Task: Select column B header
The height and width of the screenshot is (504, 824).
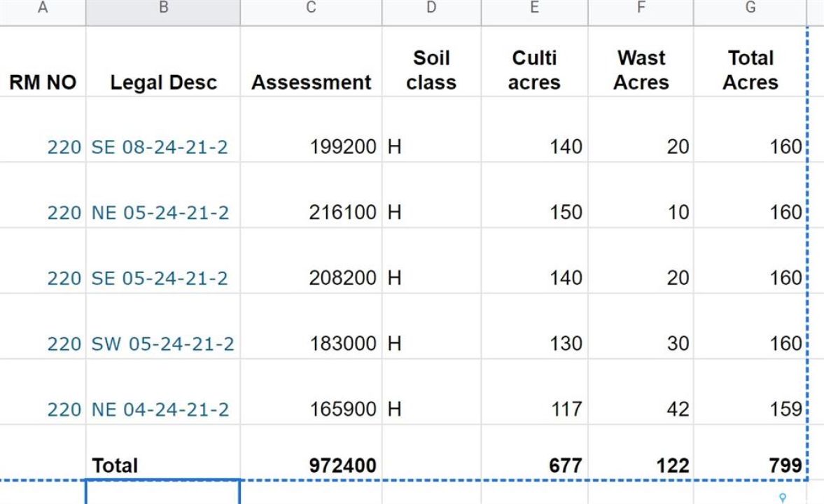Action: pos(163,8)
